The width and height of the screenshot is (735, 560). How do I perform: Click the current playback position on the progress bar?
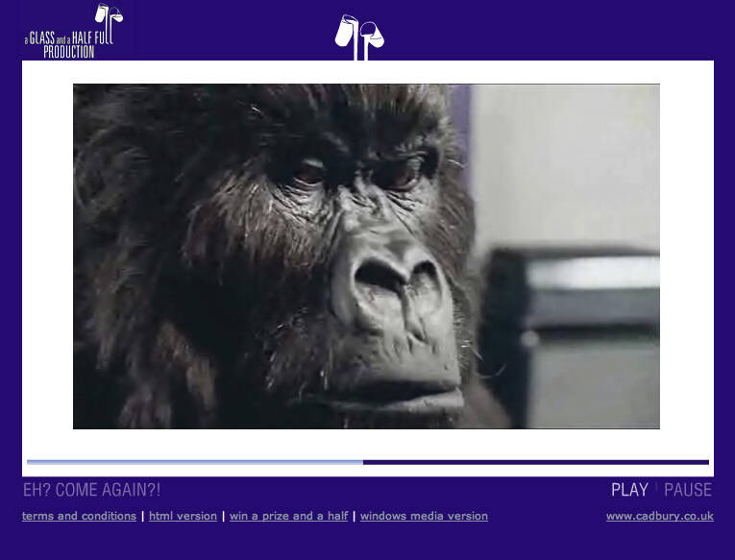click(363, 462)
